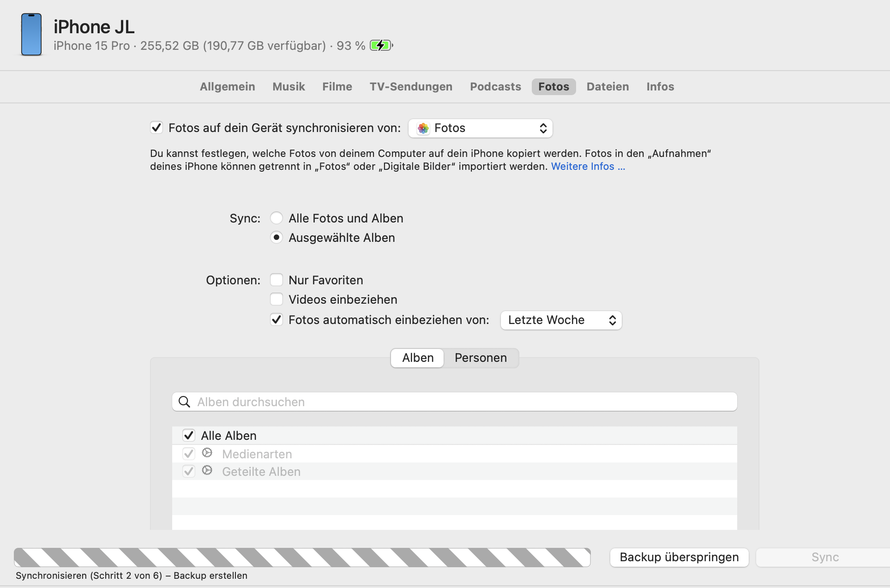Check the Videos einbeziehen checkbox

tap(277, 300)
